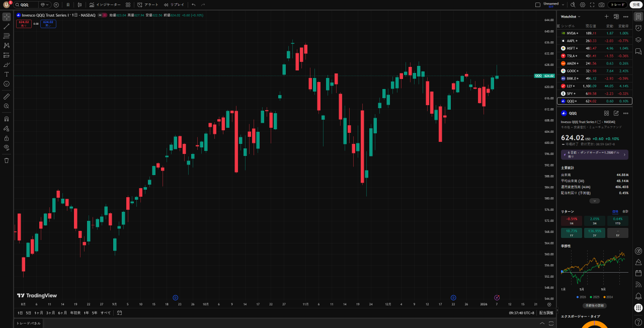This screenshot has height=328, width=644.
Task: Edit QQQ note with pencil icon
Action: [616, 113]
